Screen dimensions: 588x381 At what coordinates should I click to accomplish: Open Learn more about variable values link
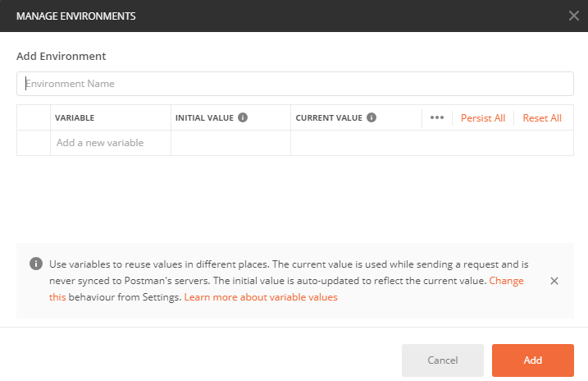coord(261,297)
